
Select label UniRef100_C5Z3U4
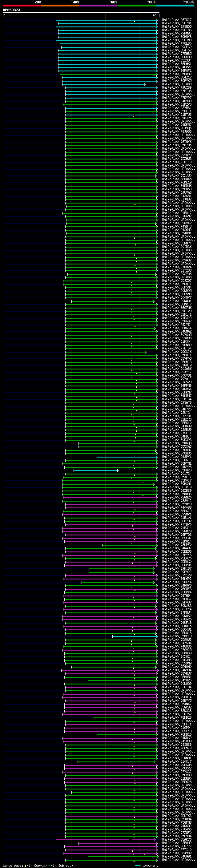pos(176,60)
